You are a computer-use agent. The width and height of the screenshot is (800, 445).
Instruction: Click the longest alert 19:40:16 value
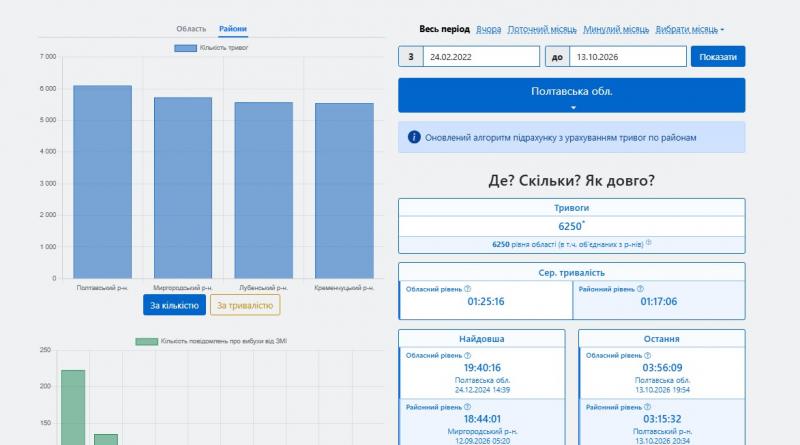click(482, 368)
